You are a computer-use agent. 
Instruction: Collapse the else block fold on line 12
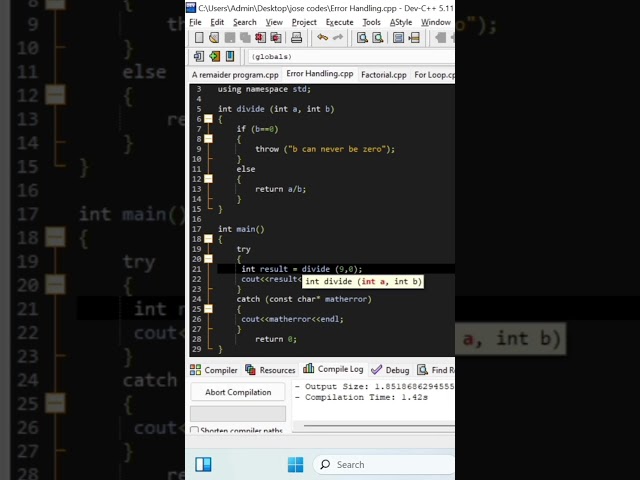coord(208,179)
